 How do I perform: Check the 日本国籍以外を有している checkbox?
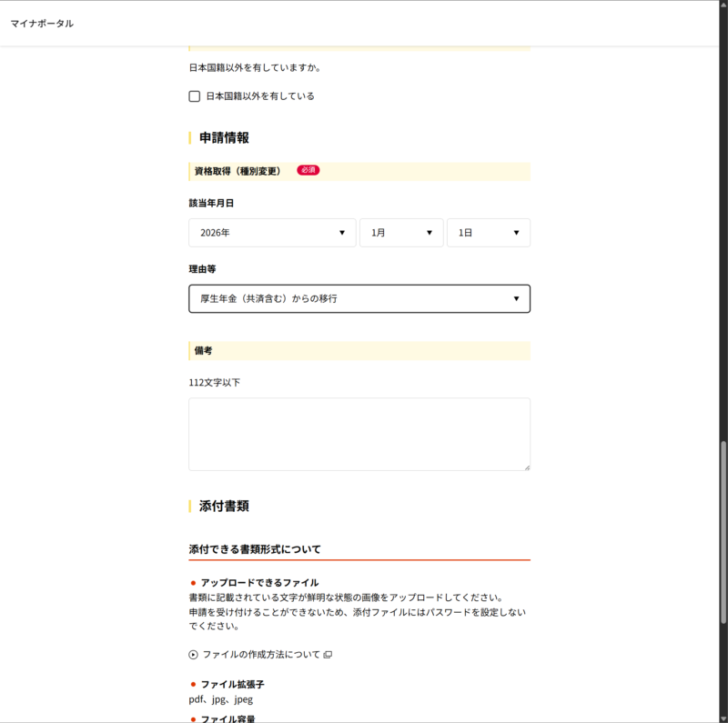point(194,96)
